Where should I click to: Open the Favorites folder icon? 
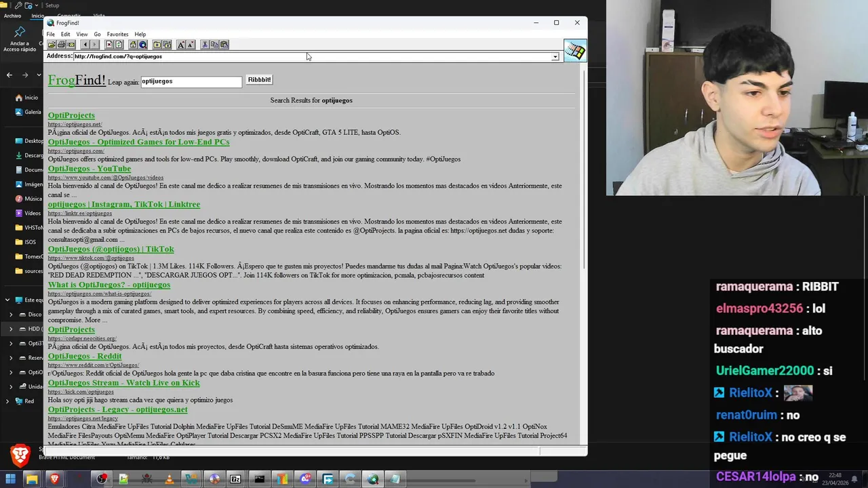157,45
